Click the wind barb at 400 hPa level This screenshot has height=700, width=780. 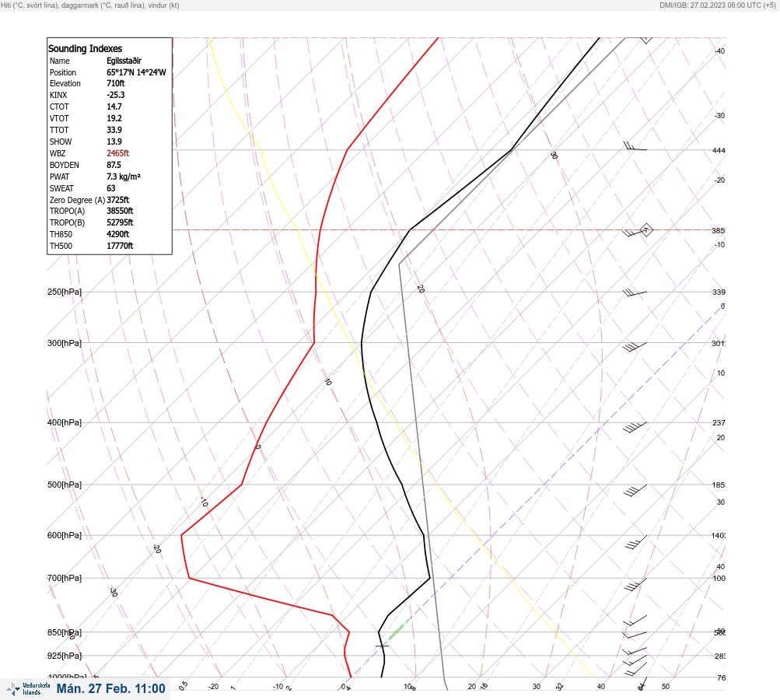pos(635,427)
